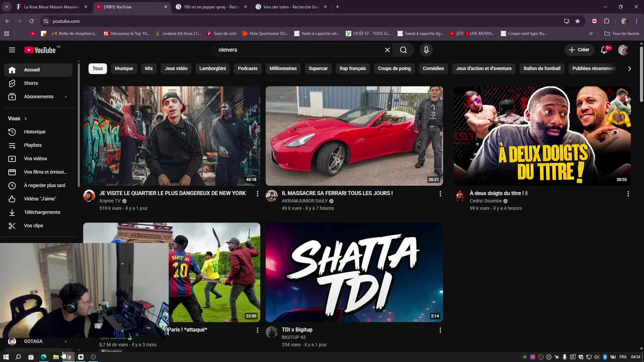Select the Rap français filter chip
The image size is (644, 362).
[x=353, y=68]
